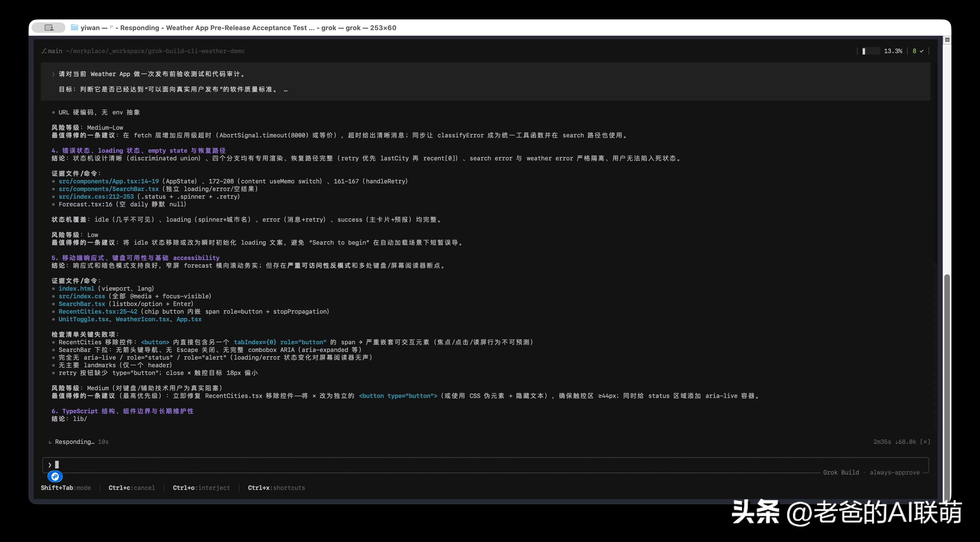
Task: Open the App.tsx link after WeatherIcon.tsx
Action: (x=189, y=319)
